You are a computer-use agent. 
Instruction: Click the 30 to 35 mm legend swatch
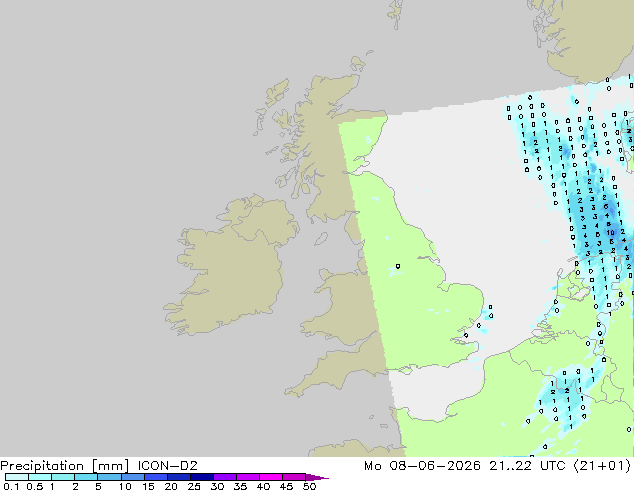(224, 477)
